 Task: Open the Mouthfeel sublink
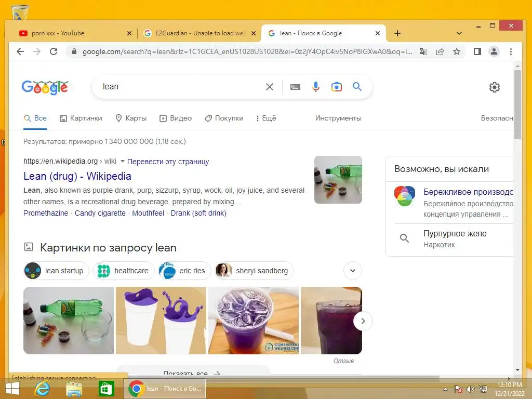point(148,213)
